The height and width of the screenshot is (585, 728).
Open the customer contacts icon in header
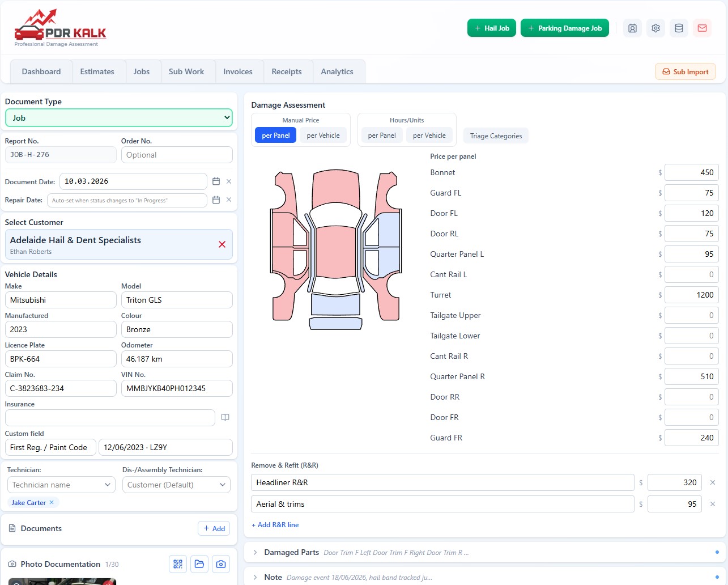click(x=632, y=28)
